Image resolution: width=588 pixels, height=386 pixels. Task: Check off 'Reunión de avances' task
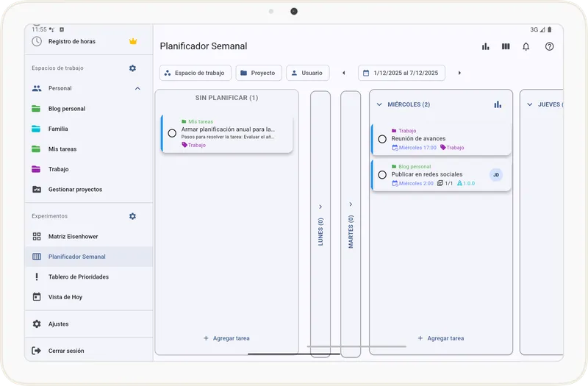coord(382,139)
